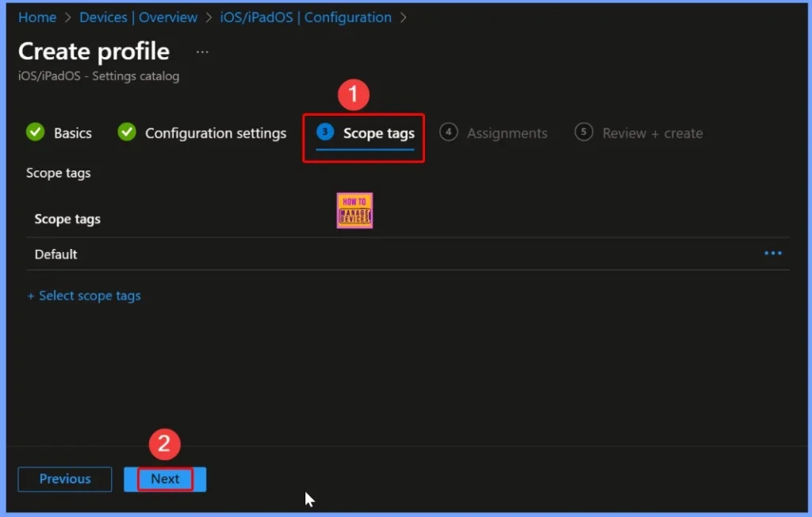This screenshot has width=812, height=517.
Task: Select the Default scope tag row
Action: pos(56,254)
